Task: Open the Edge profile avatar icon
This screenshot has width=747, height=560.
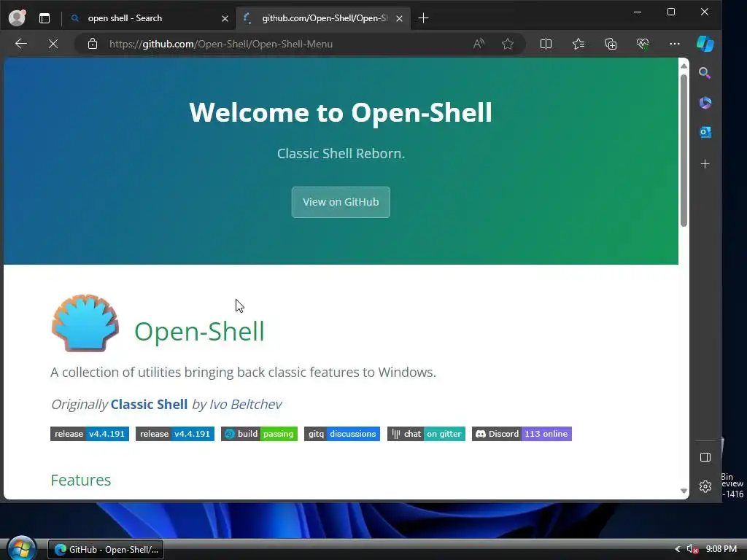Action: point(18,17)
